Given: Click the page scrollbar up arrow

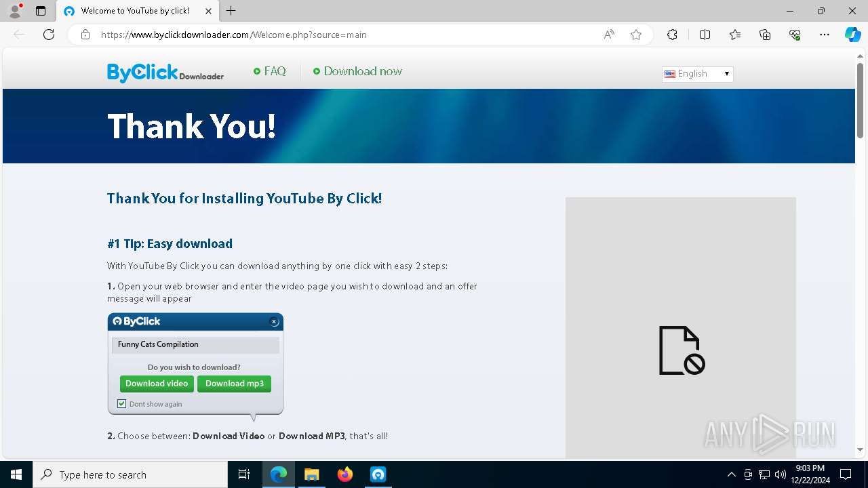Looking at the screenshot, I should point(860,56).
